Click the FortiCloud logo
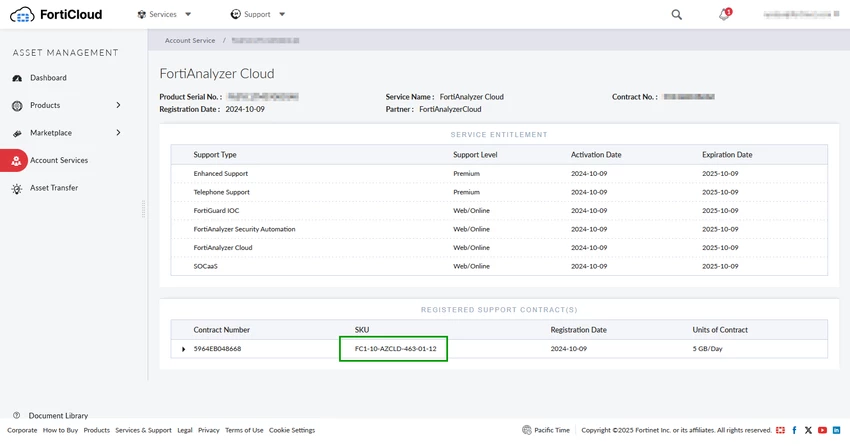The width and height of the screenshot is (850, 446). click(x=56, y=15)
